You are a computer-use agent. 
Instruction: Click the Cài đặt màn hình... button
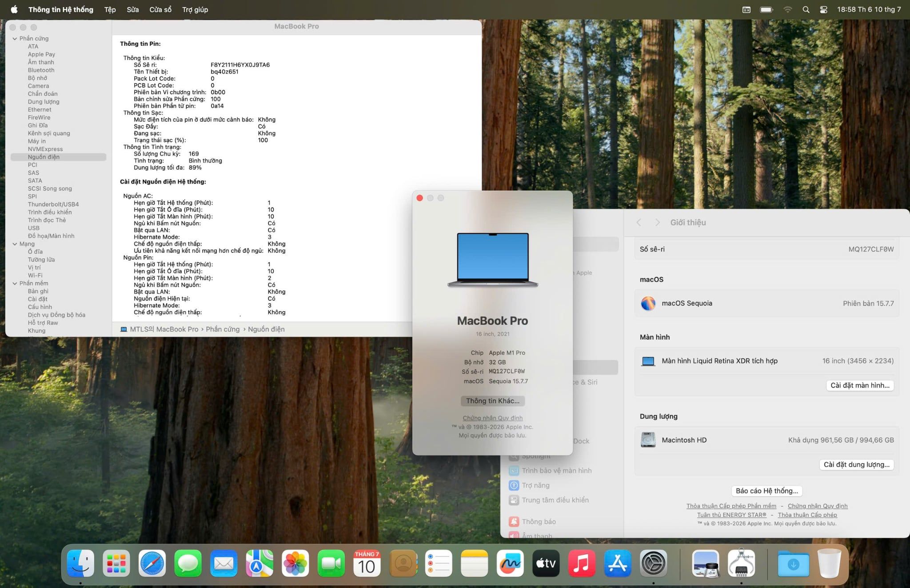pyautogui.click(x=860, y=385)
